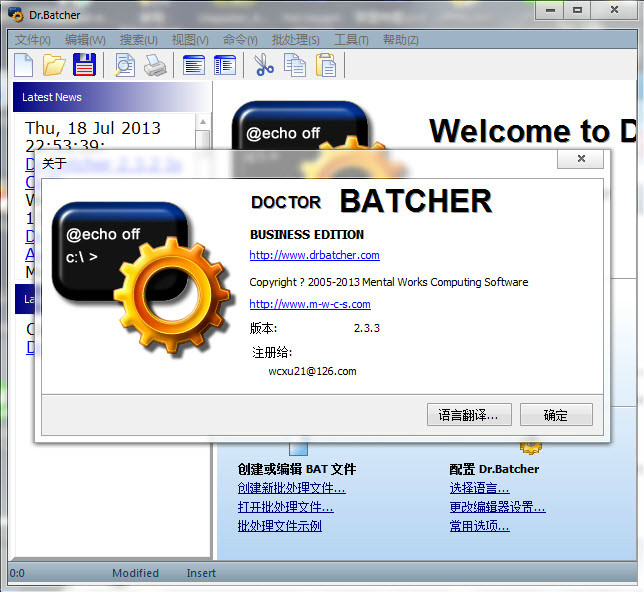Click the Insert status bar entry
This screenshot has height=592, width=644.
tap(201, 573)
